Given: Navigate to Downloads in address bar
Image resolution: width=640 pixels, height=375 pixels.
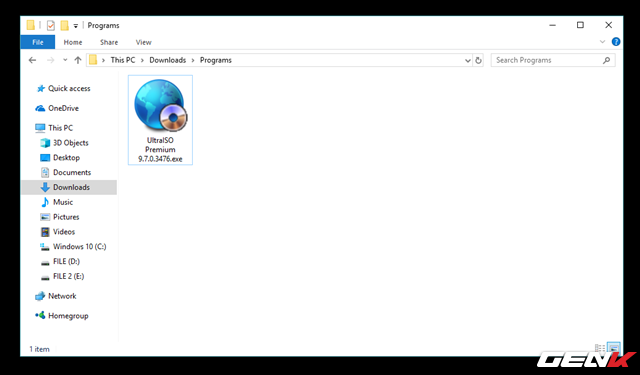Looking at the screenshot, I should (167, 60).
